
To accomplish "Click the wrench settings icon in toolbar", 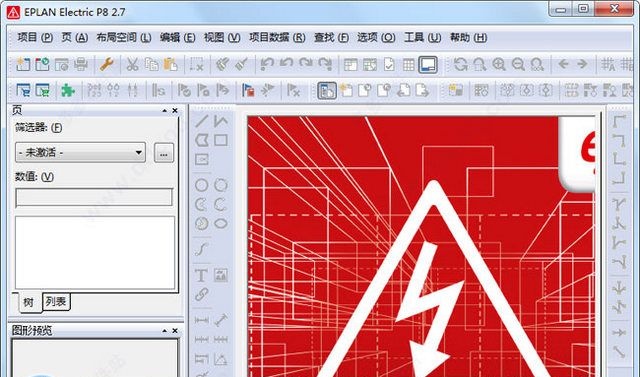I will pos(107,64).
